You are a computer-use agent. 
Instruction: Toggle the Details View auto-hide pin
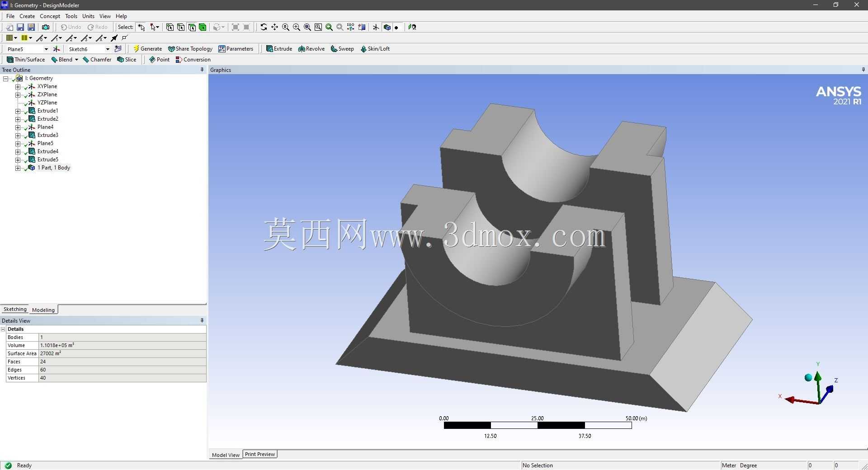202,320
